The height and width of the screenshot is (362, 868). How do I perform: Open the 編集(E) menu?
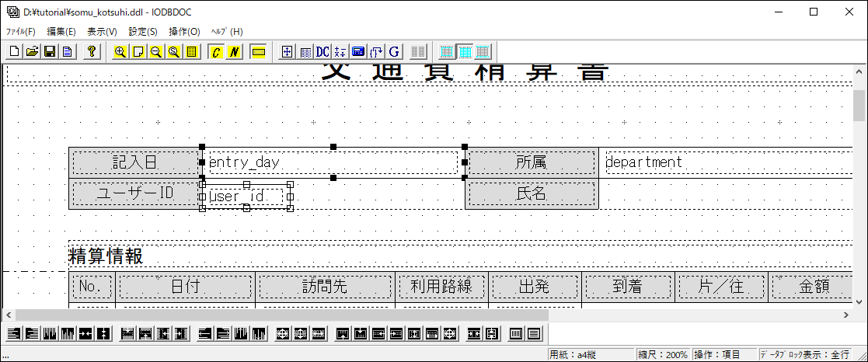61,32
